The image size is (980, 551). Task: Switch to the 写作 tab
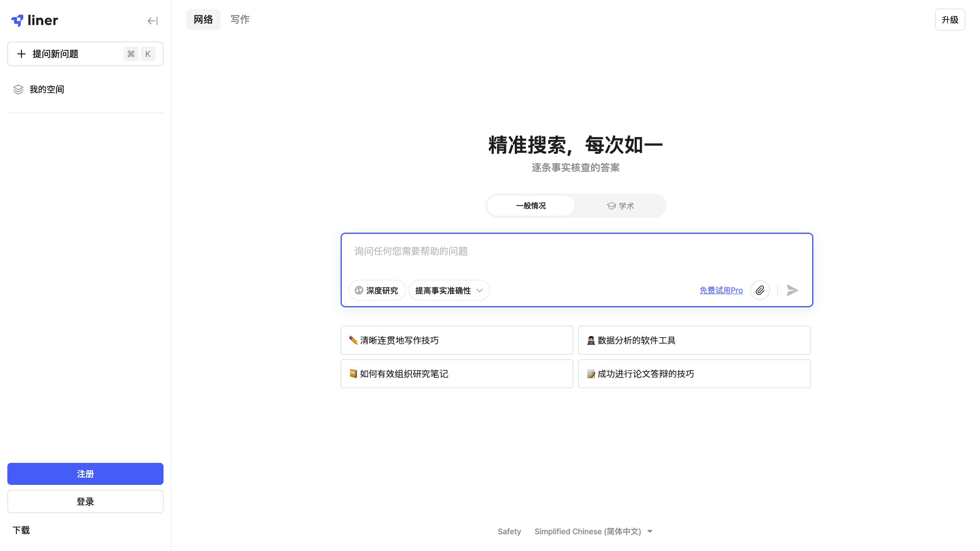coord(239,19)
